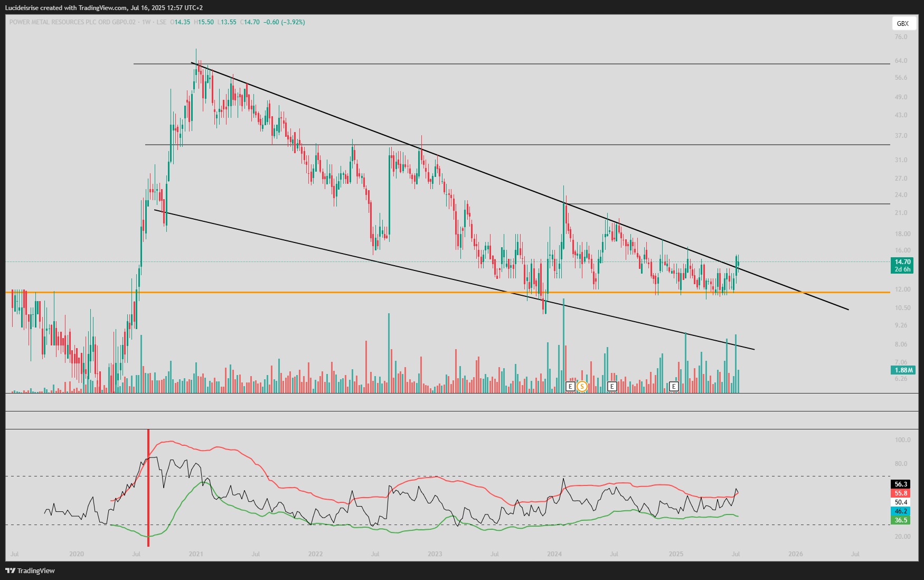924x580 pixels.
Task: Click the 76.0 price axis label
Action: pos(901,37)
